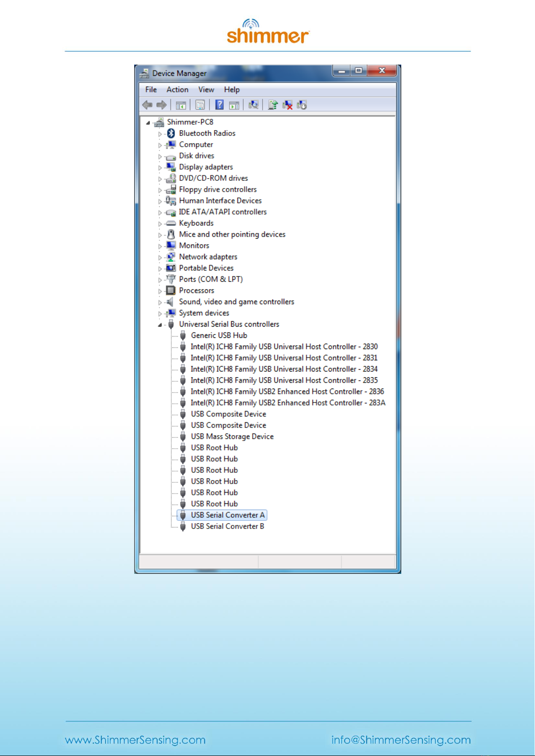Click the Forward arrow in toolbar
The height and width of the screenshot is (756, 535).
(x=162, y=105)
